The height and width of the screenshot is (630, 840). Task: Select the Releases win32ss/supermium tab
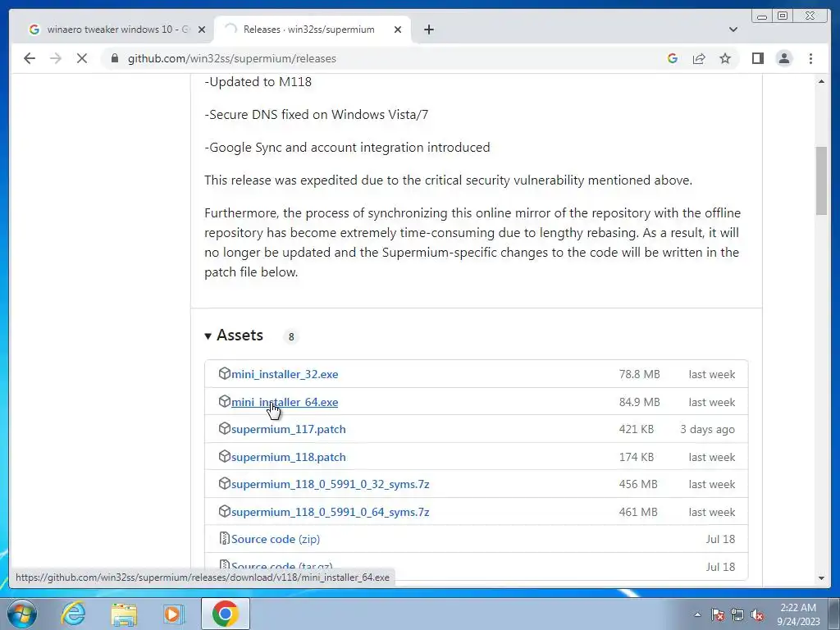coord(312,30)
